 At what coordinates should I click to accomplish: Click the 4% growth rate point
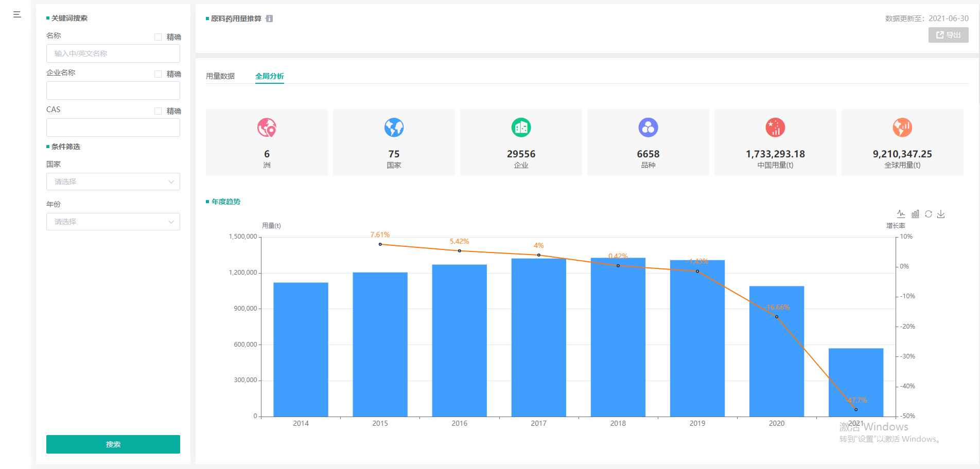[x=539, y=255]
